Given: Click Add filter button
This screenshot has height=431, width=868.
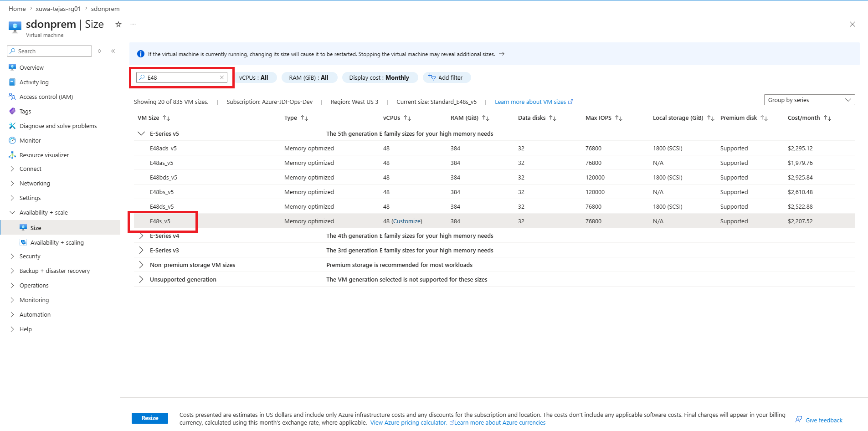Looking at the screenshot, I should pyautogui.click(x=447, y=77).
